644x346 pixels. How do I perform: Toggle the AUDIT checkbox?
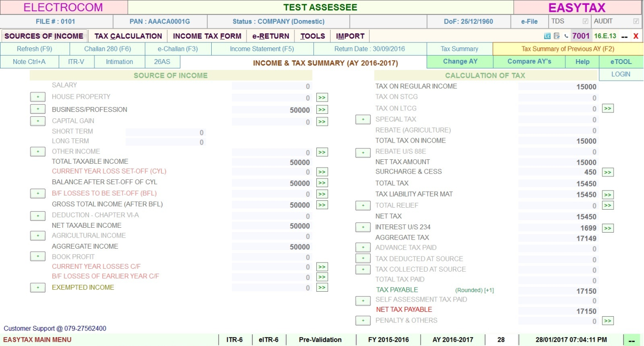coord(636,22)
